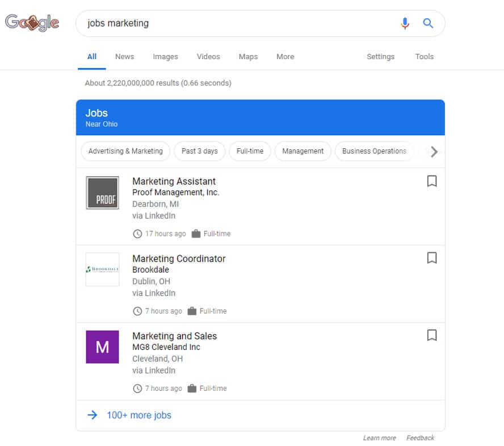The image size is (504, 446).
Task: Select the Business Operations filter chip
Action: click(374, 151)
